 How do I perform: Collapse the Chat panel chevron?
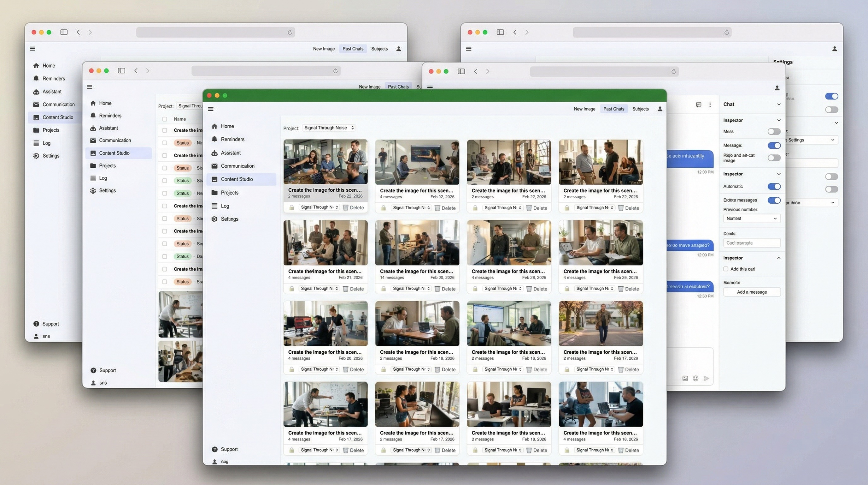coord(779,105)
